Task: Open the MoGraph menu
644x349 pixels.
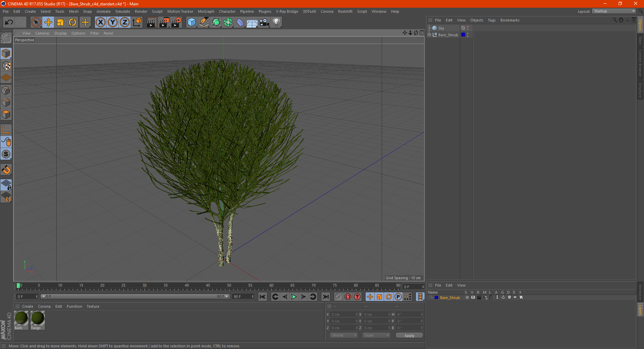Action: click(206, 11)
